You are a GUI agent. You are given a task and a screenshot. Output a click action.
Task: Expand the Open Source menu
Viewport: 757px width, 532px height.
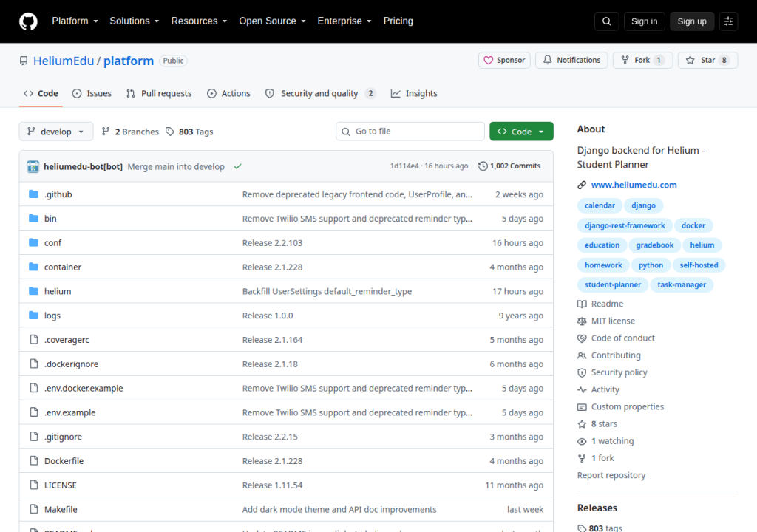272,21
